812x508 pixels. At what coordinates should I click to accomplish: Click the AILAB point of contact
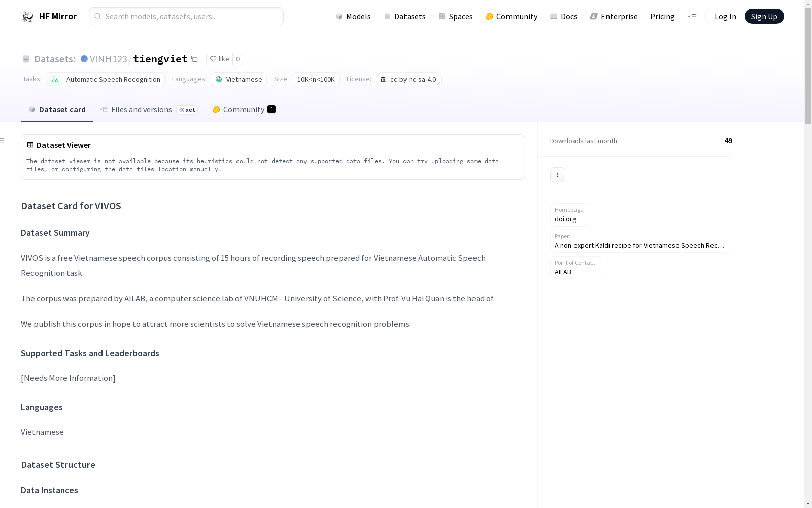[576, 268]
